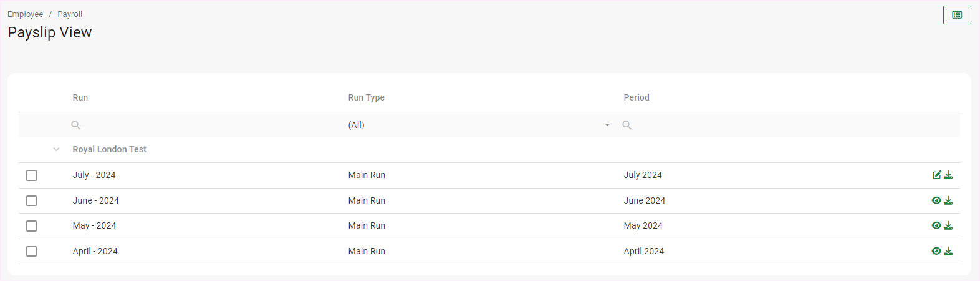
Task: Select the June - 2024 row checkbox
Action: (x=32, y=200)
